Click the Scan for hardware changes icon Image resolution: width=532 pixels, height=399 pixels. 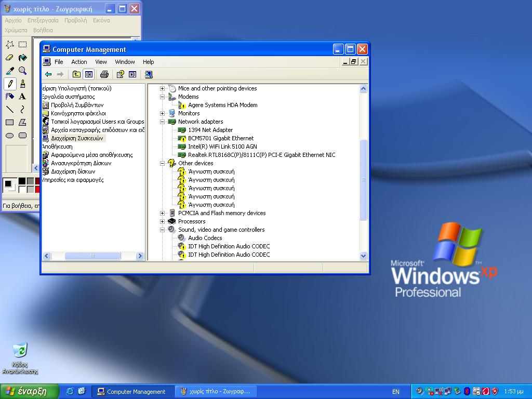[149, 74]
